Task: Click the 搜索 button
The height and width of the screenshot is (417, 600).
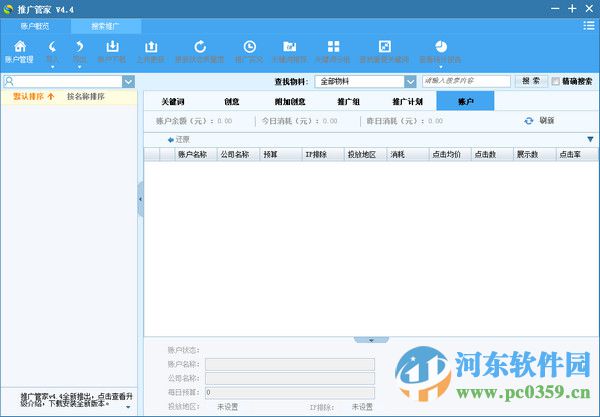Action: pos(530,81)
